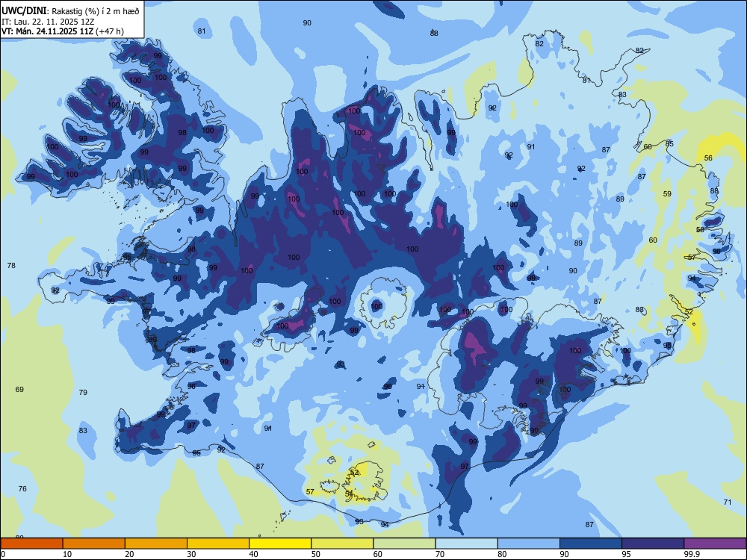Click the humidity value '78' off the west coast

pyautogui.click(x=11, y=265)
